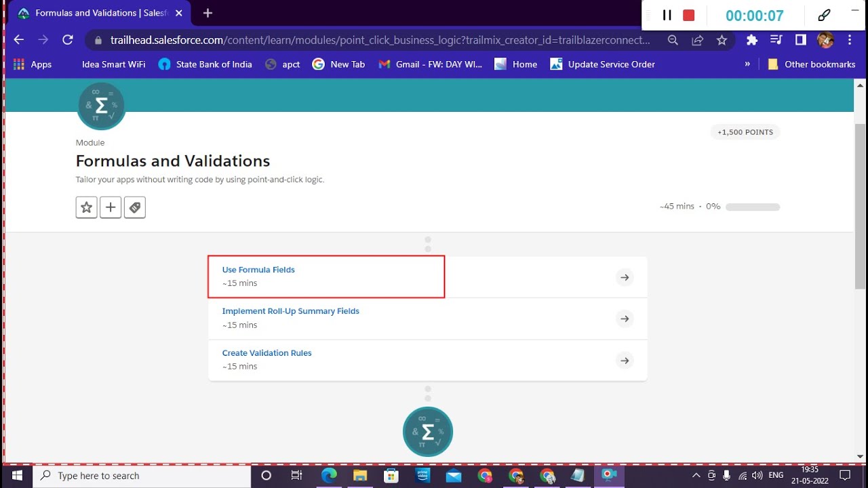Open the ENG language selector
This screenshot has height=488, width=868.
pyautogui.click(x=776, y=475)
